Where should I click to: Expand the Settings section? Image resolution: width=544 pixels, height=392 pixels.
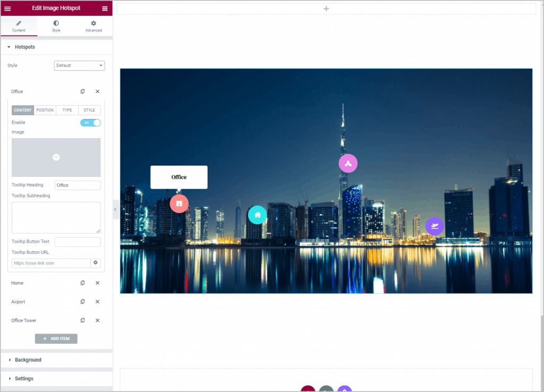pyautogui.click(x=24, y=379)
